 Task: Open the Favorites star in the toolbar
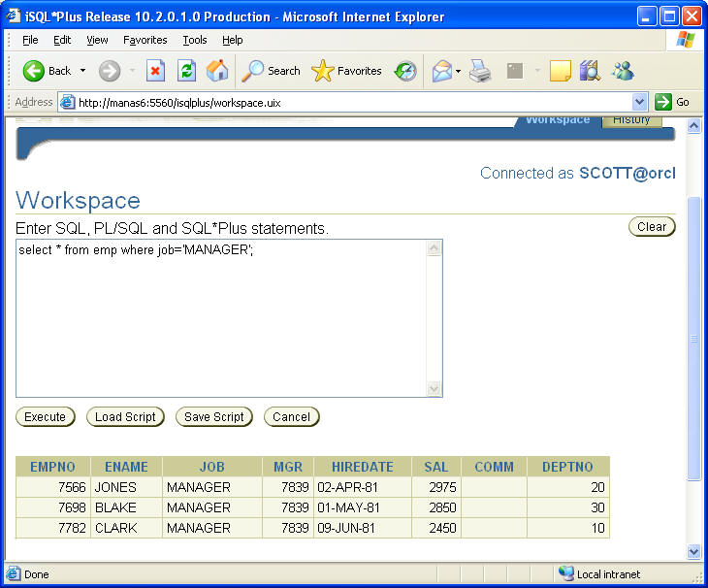347,71
